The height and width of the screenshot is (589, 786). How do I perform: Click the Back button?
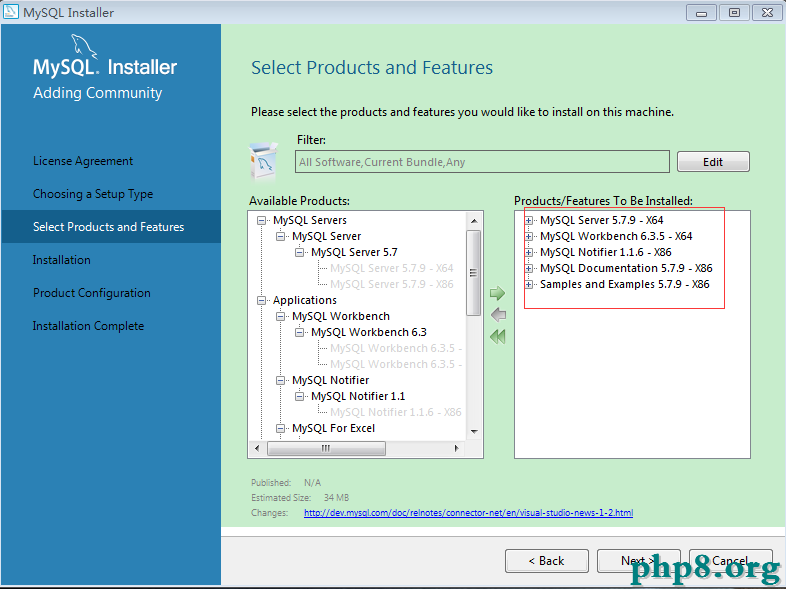click(x=546, y=561)
